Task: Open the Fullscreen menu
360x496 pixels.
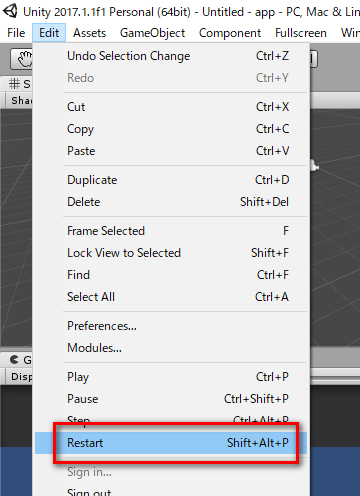Action: click(301, 33)
